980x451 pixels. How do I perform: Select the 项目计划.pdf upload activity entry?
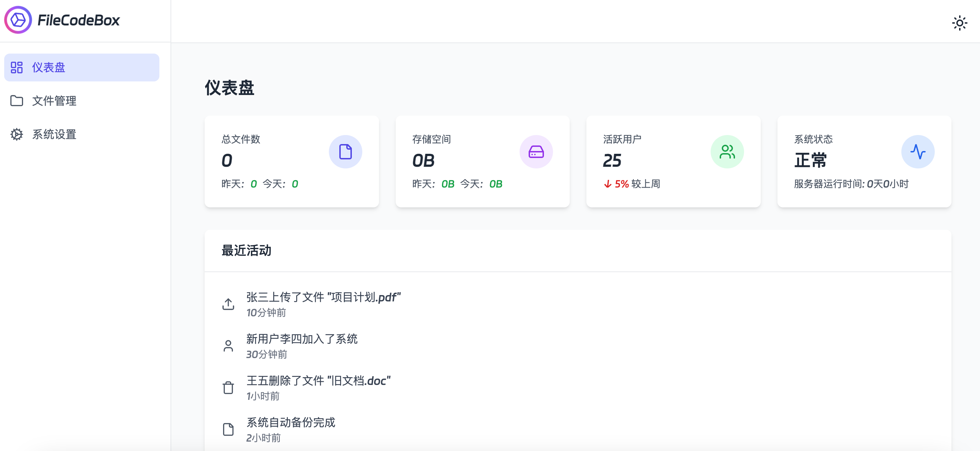[x=323, y=297]
